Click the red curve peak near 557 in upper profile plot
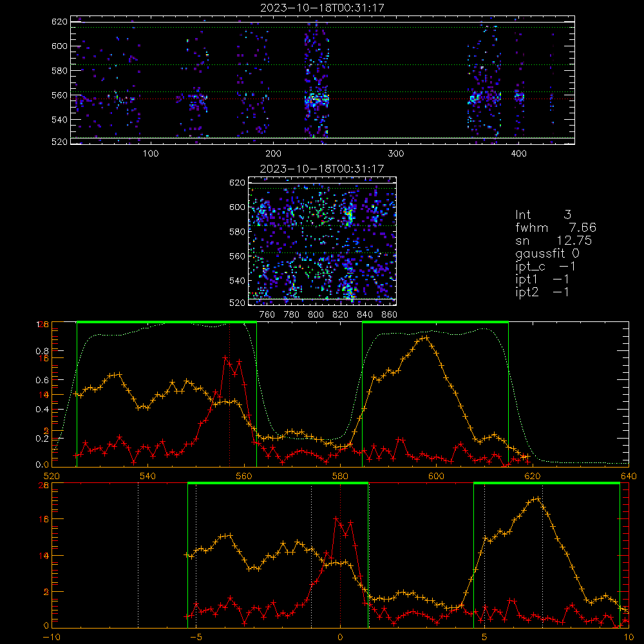The image size is (644, 644). 225,357
